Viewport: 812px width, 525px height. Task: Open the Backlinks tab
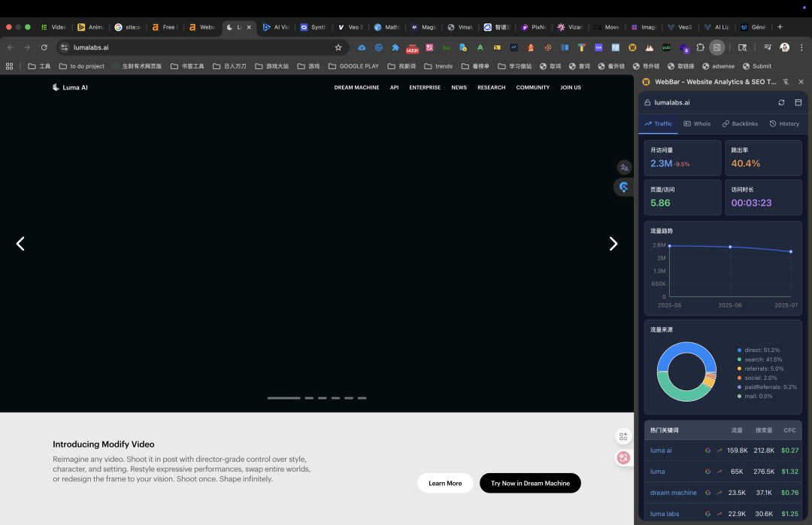[740, 124]
